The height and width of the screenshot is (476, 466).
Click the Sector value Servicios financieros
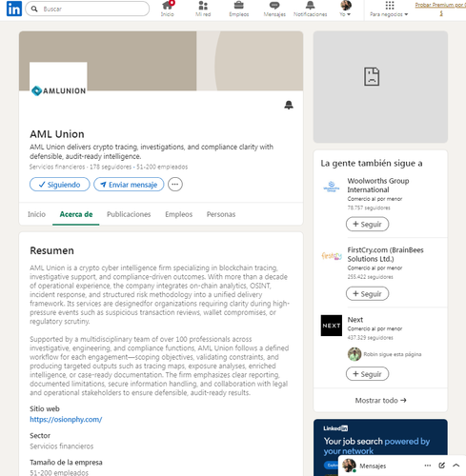(62, 446)
